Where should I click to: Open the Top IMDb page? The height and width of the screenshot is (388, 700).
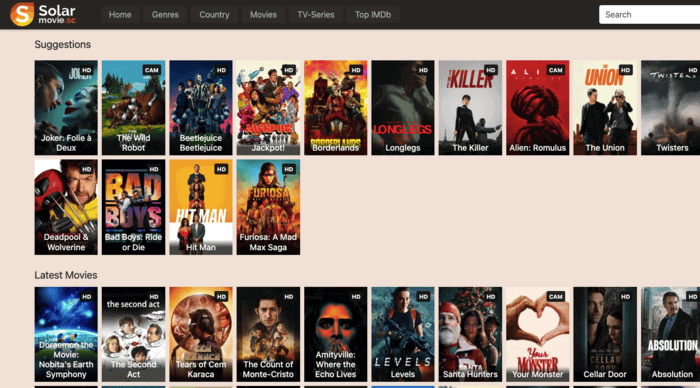(373, 15)
